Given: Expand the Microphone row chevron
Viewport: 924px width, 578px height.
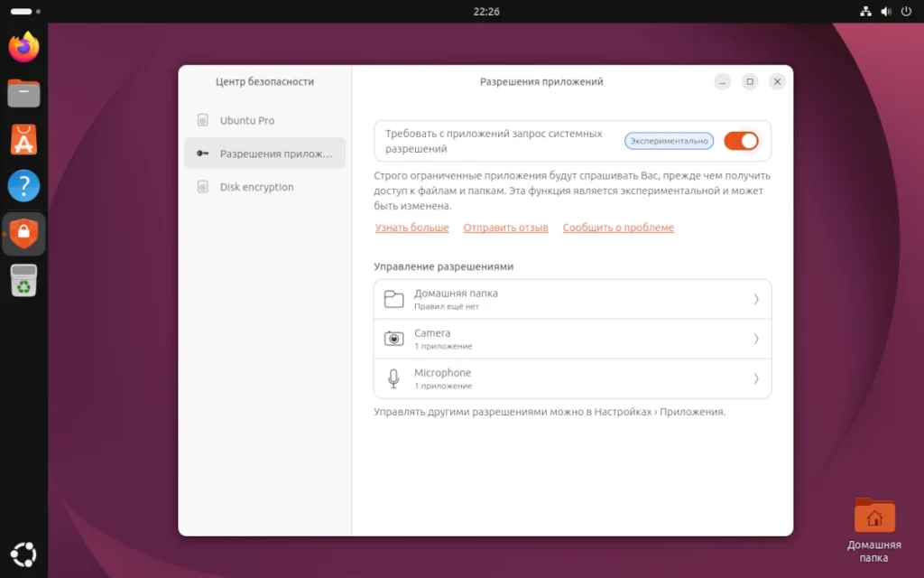Looking at the screenshot, I should click(756, 378).
